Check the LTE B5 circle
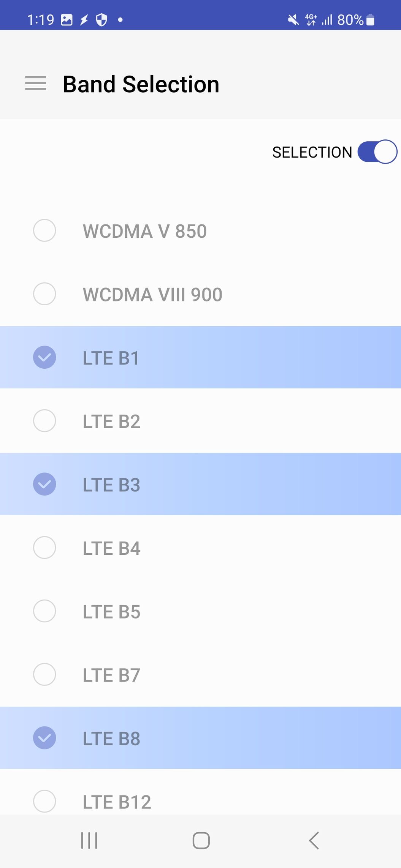Viewport: 401px width, 868px height. pyautogui.click(x=44, y=611)
